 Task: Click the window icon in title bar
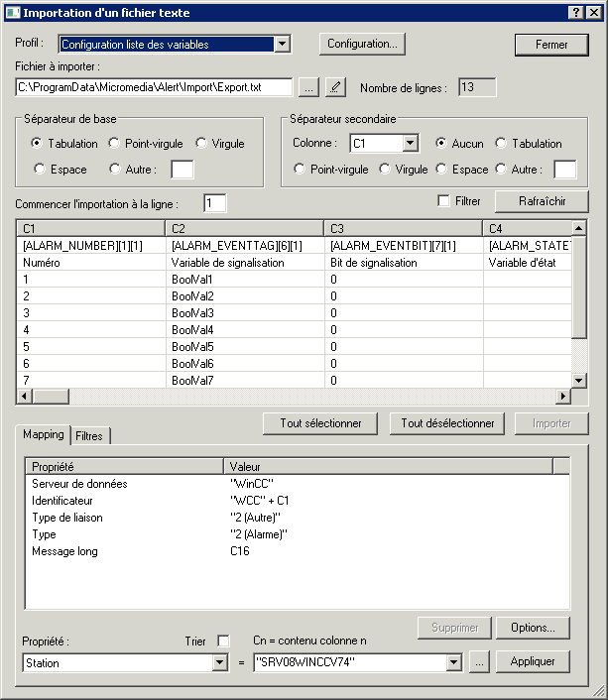pyautogui.click(x=11, y=12)
